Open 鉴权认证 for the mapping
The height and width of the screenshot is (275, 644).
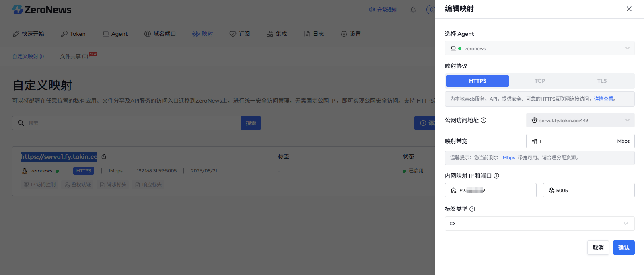(x=78, y=185)
